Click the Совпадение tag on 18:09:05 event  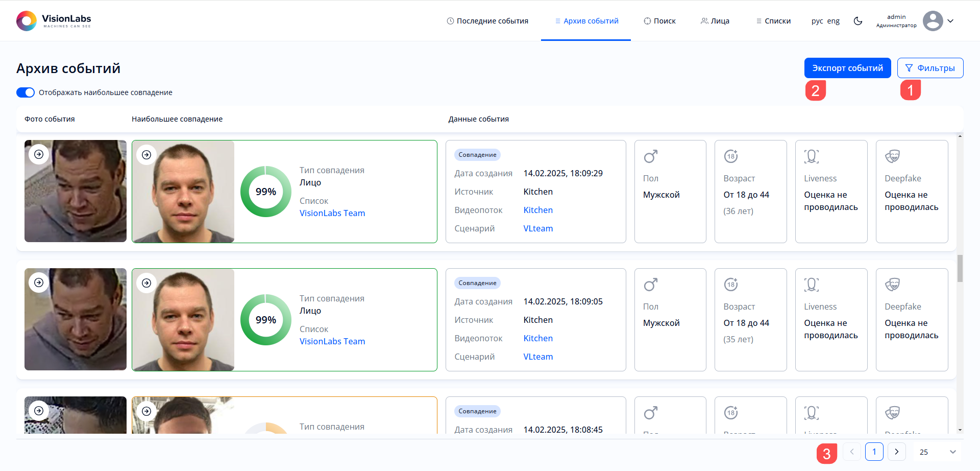[477, 283]
